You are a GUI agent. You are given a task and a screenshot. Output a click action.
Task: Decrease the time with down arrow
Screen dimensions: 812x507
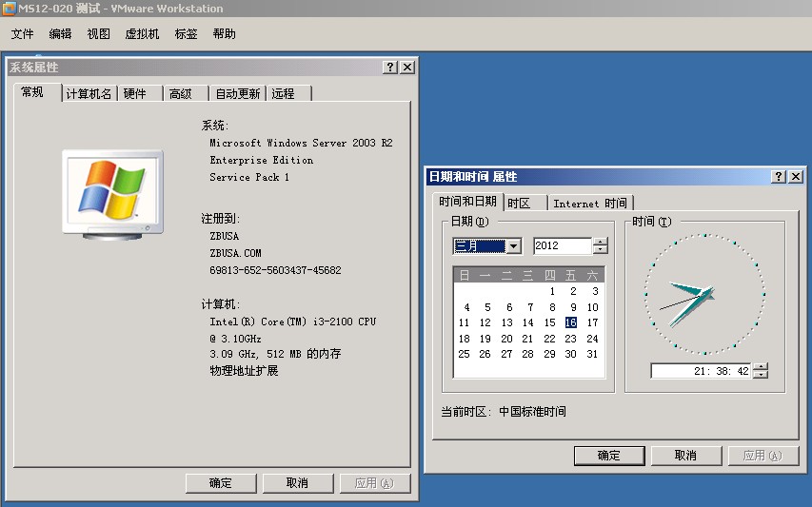761,375
